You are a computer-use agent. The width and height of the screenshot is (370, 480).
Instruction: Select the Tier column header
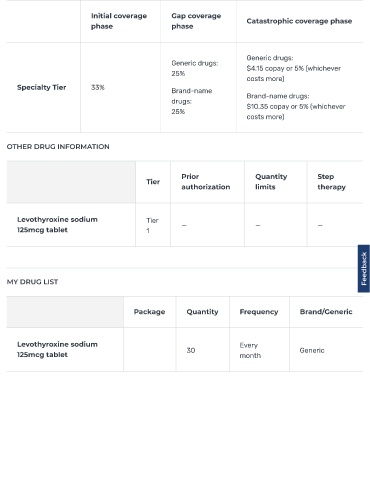(x=153, y=182)
